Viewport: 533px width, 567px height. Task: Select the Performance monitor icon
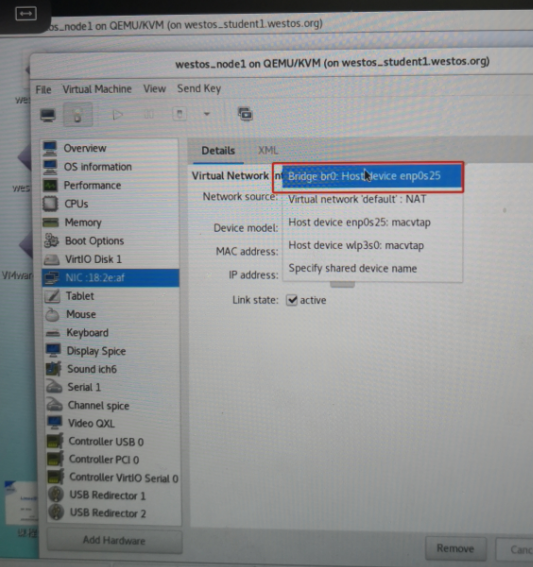(x=50, y=186)
